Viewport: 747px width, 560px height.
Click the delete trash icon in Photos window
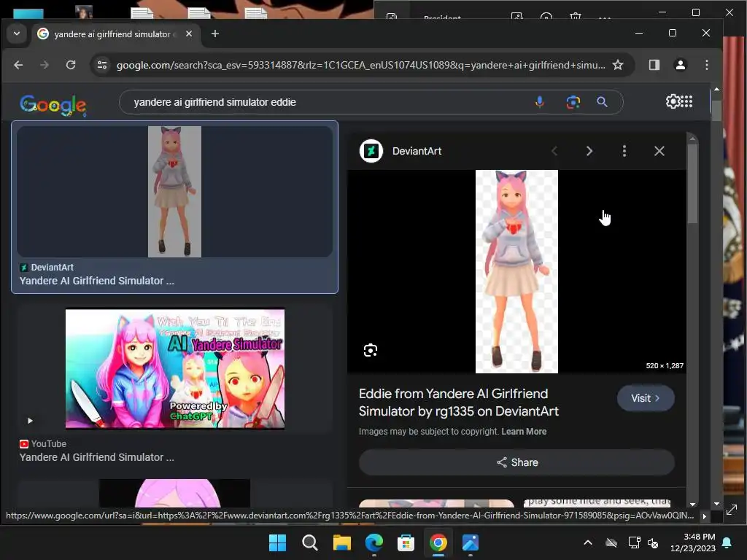tap(576, 16)
